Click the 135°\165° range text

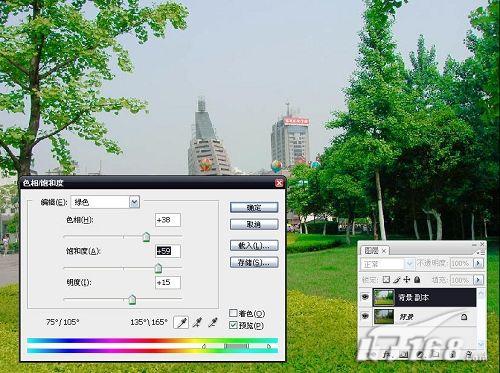[x=149, y=322]
